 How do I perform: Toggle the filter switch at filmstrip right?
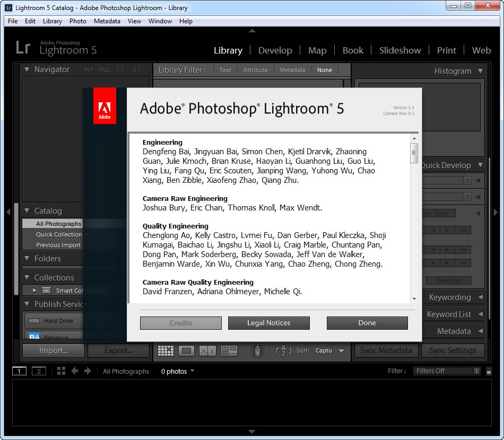click(489, 371)
